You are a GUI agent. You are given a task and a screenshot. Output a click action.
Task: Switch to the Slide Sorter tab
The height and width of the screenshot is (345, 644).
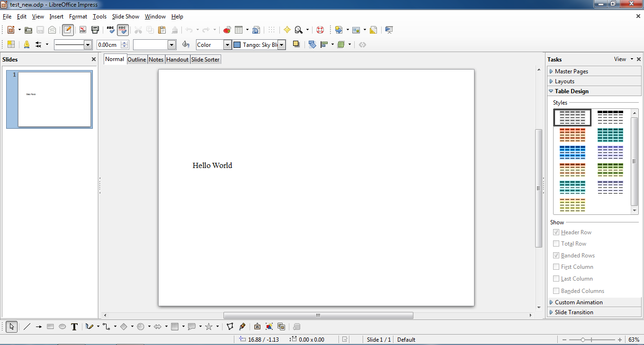click(205, 60)
